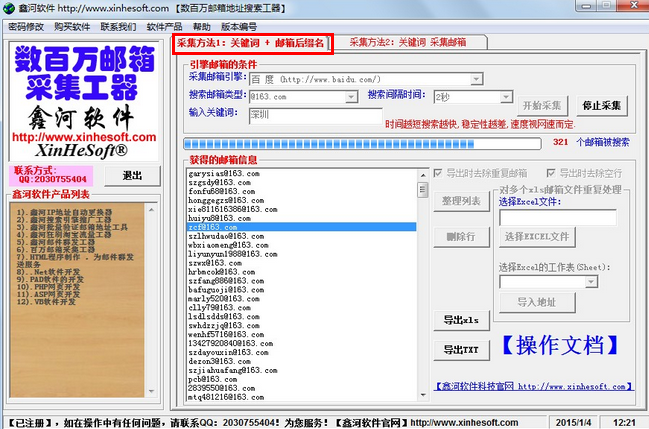Toggle 导出时去除空行 checkbox
Image resolution: width=649 pixels, height=429 pixels.
[551, 173]
